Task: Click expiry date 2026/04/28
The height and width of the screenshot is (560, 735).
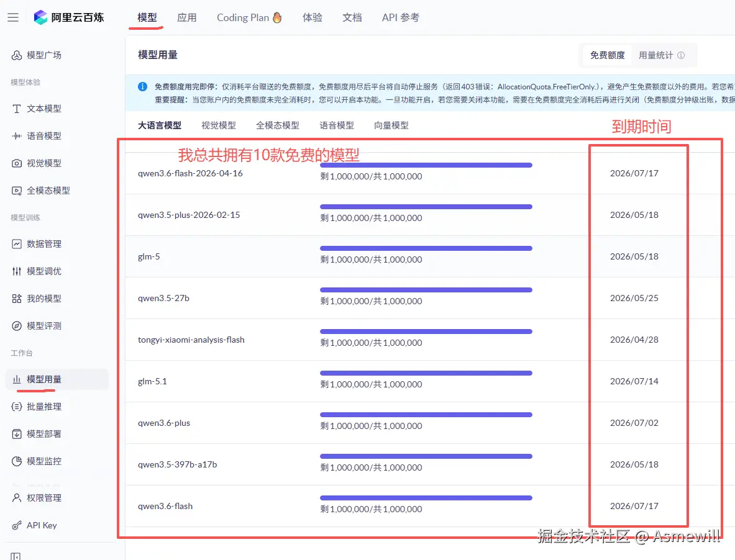Action: pos(634,340)
